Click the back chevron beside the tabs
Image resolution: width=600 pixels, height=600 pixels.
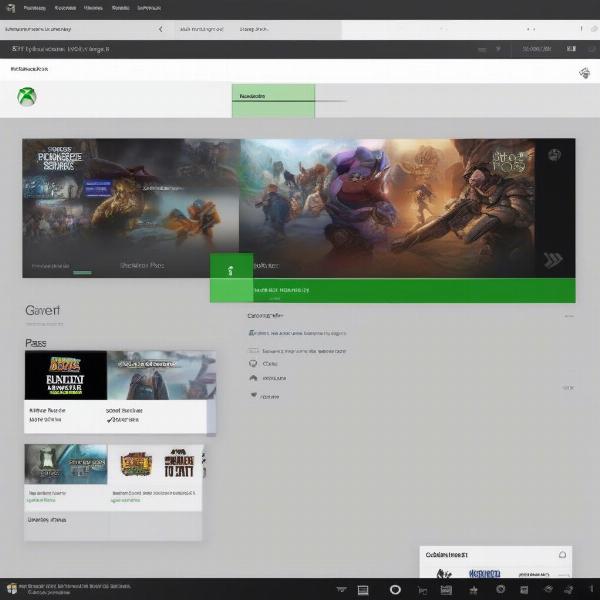click(160, 29)
